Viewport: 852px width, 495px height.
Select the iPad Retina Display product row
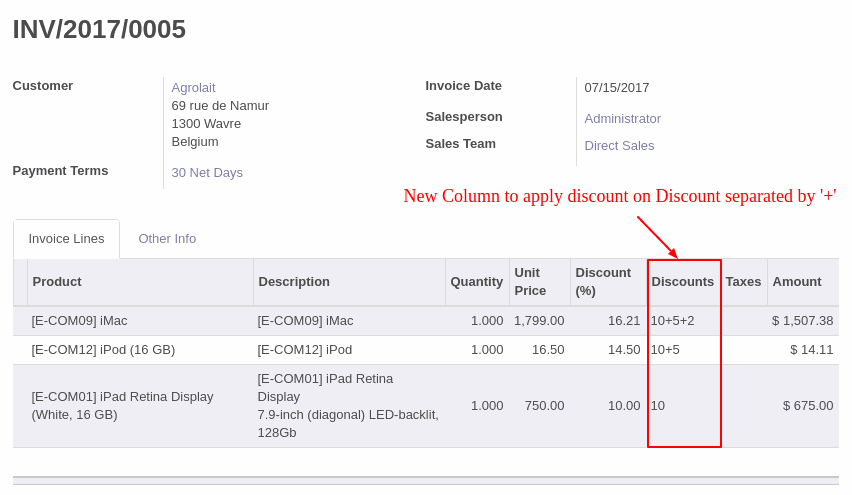(x=426, y=406)
